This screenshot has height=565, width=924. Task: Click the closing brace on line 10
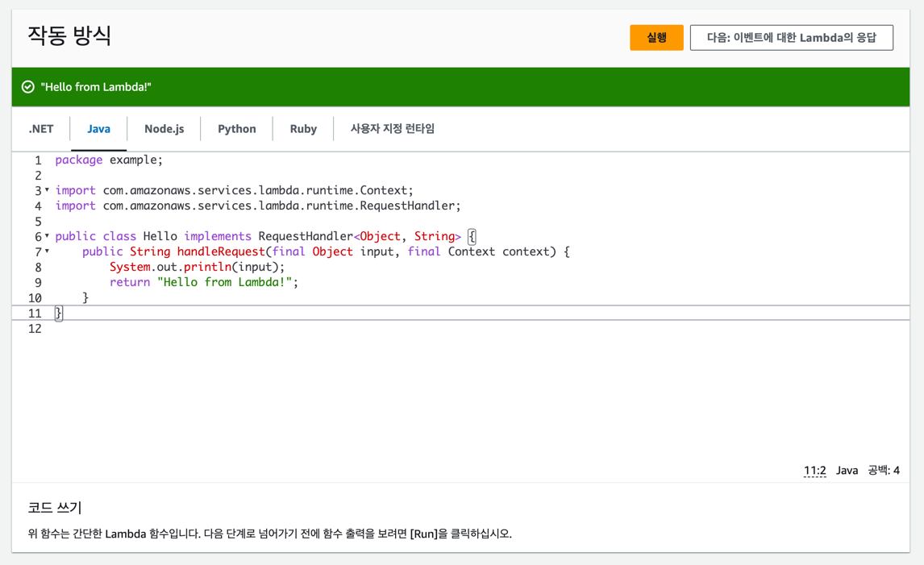point(85,297)
